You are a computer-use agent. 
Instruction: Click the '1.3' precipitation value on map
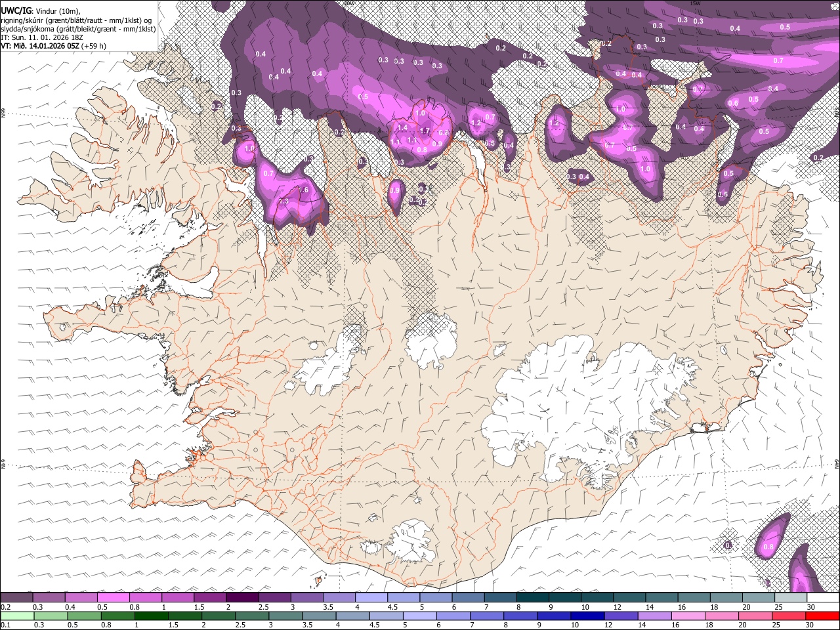click(x=283, y=201)
